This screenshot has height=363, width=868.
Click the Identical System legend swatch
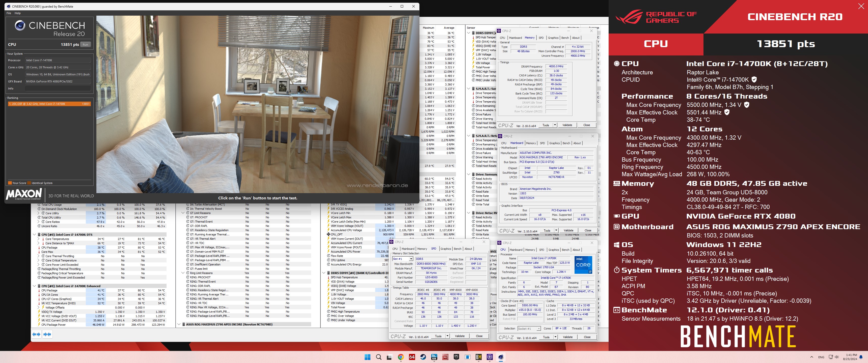tap(29, 183)
